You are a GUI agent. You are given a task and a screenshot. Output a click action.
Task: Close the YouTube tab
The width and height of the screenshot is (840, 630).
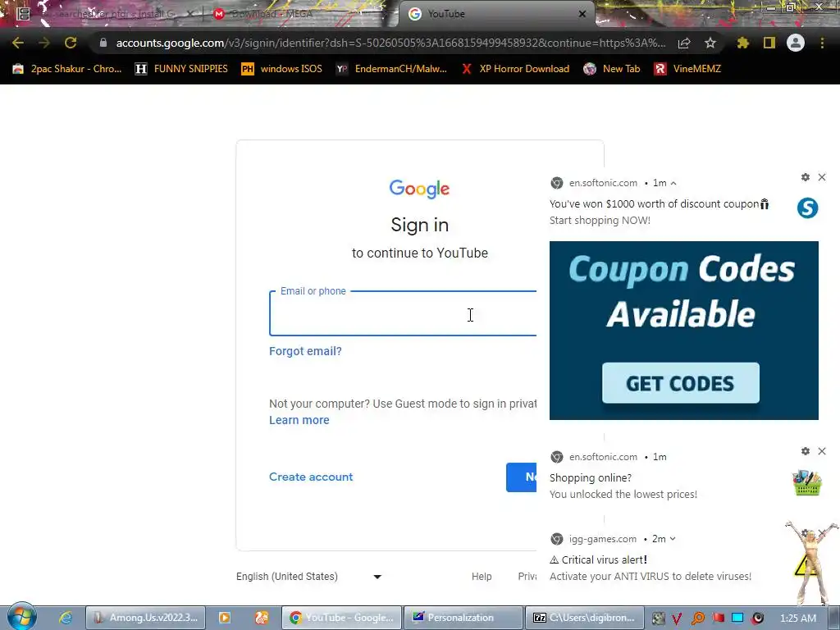pyautogui.click(x=582, y=14)
